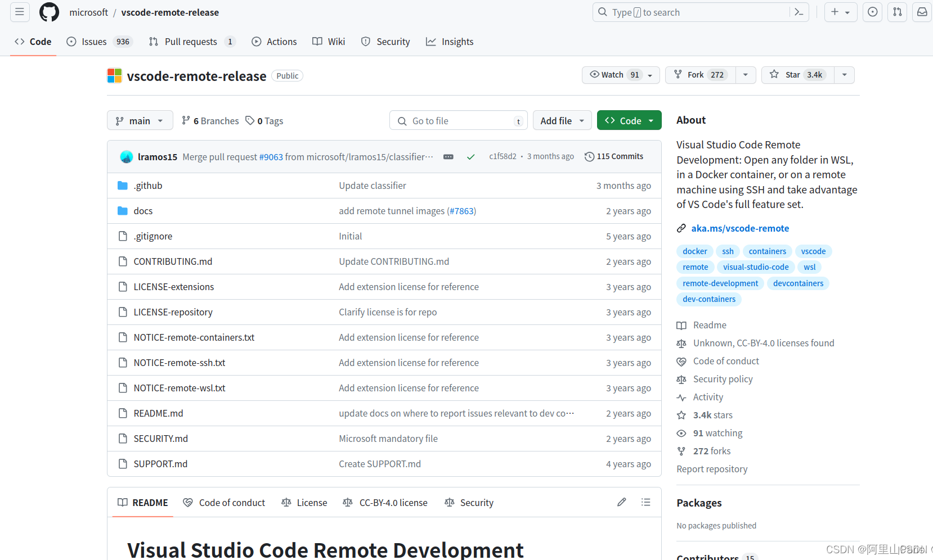The width and height of the screenshot is (933, 560).
Task: Go to the microsoft organization link
Action: click(88, 12)
